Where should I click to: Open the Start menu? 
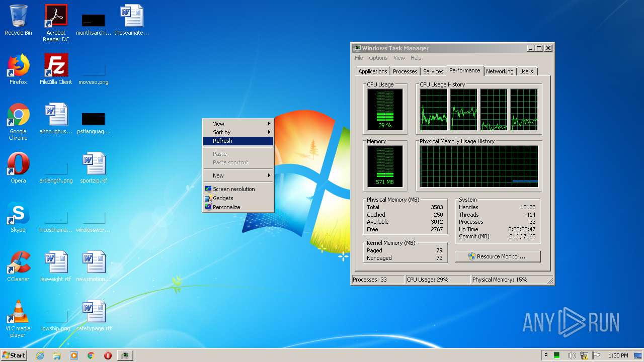point(14,355)
